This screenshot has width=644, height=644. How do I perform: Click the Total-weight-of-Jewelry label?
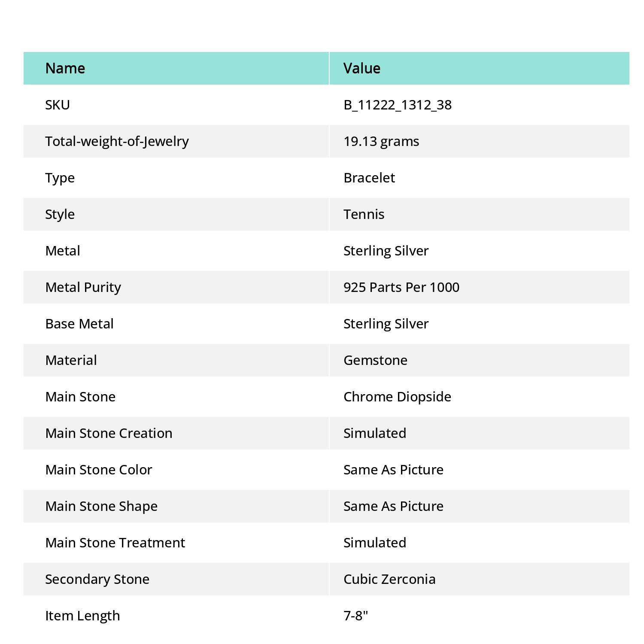117,142
